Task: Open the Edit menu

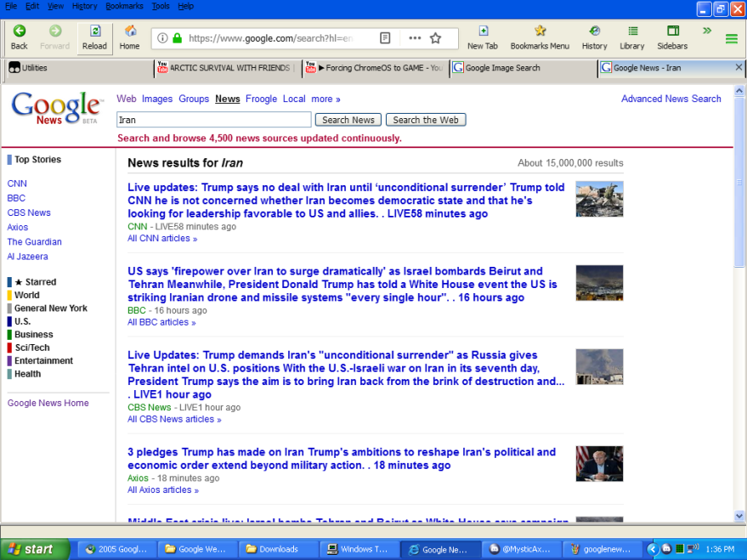Action: click(x=32, y=6)
